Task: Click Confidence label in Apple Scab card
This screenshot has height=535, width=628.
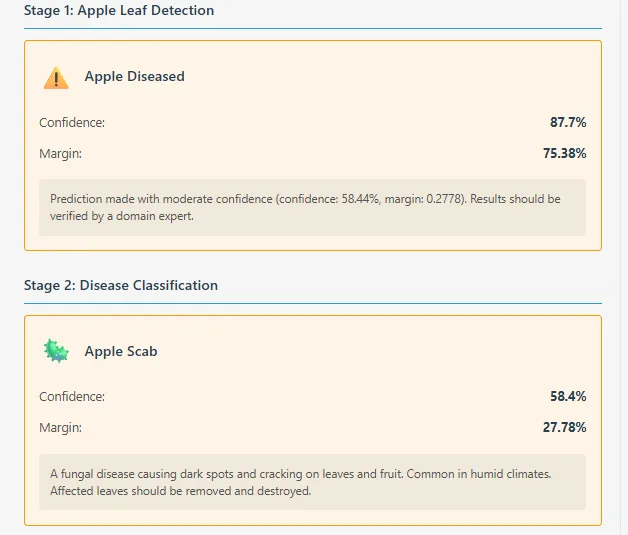Action: tap(72, 396)
